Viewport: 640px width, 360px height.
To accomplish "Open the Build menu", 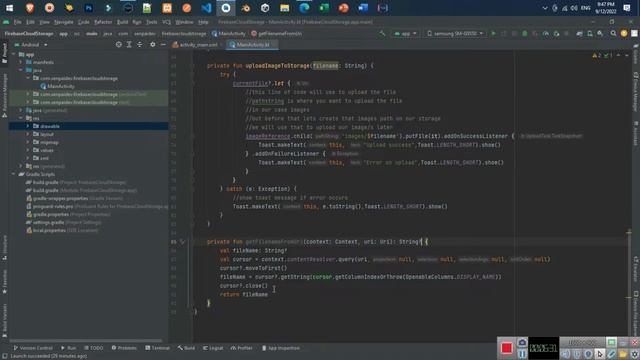I will (x=122, y=22).
